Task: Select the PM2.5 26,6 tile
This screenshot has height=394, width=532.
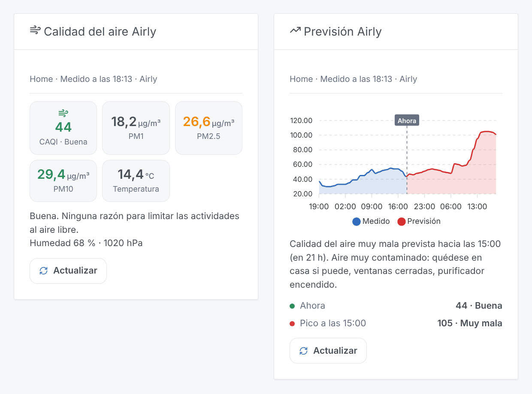Action: 209,128
